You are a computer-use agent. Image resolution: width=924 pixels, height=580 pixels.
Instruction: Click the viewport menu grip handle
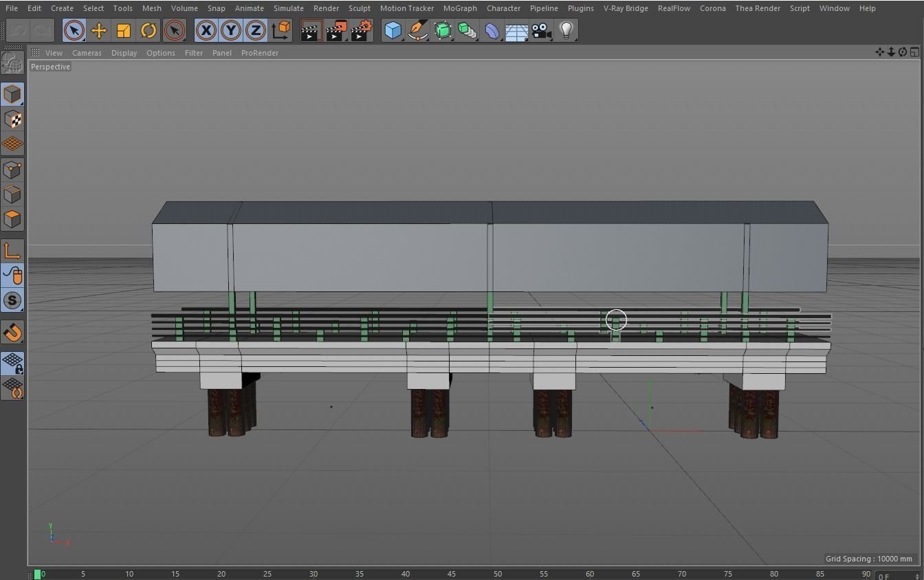coord(35,52)
